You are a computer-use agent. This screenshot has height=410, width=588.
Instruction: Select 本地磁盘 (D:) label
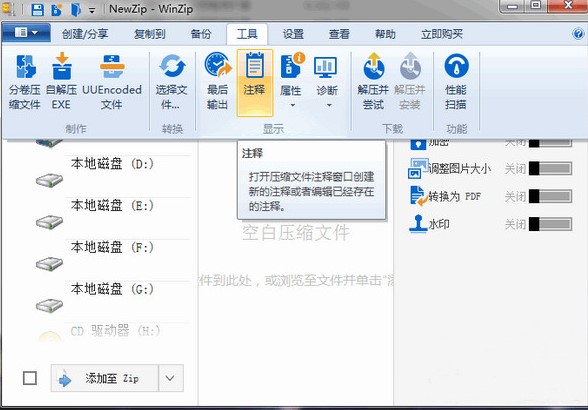pyautogui.click(x=112, y=164)
